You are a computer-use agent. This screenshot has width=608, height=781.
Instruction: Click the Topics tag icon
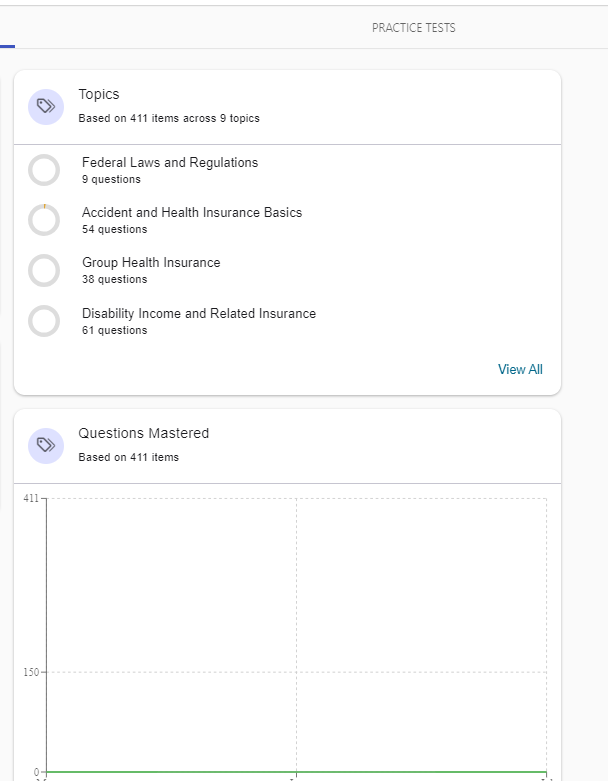click(x=45, y=106)
